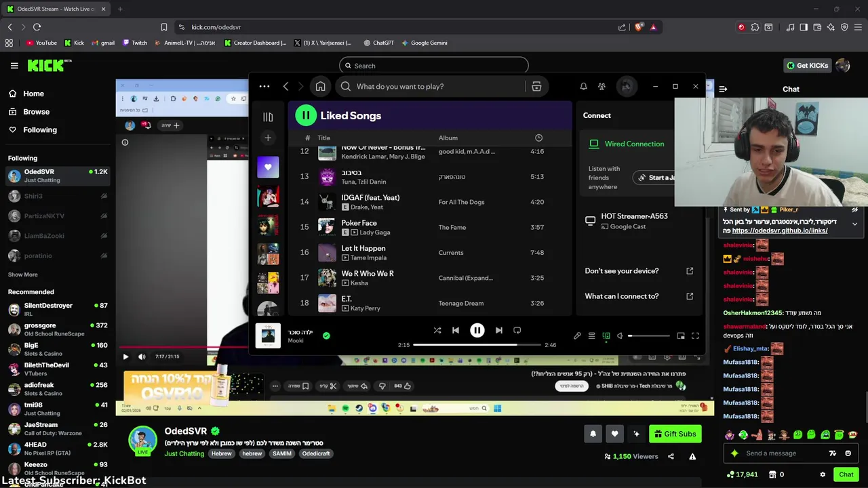Click the Get KICKs button
Screen dimensions: 868x488
[x=807, y=66]
